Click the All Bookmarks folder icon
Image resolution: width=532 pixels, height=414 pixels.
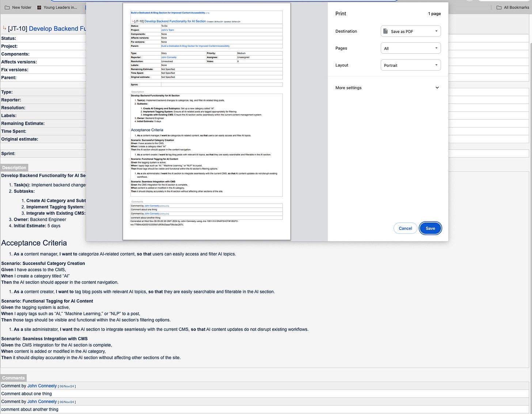[x=499, y=7]
